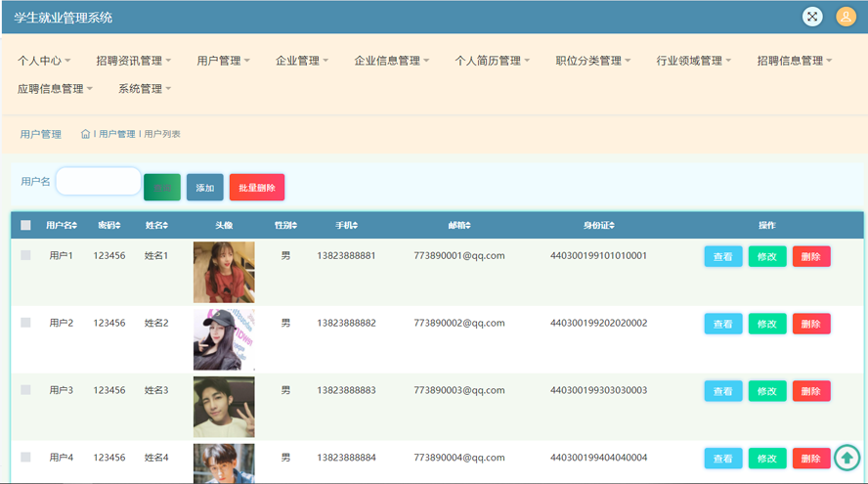The image size is (868, 484).
Task: Sort table by 密码 column
Action: [x=109, y=226]
